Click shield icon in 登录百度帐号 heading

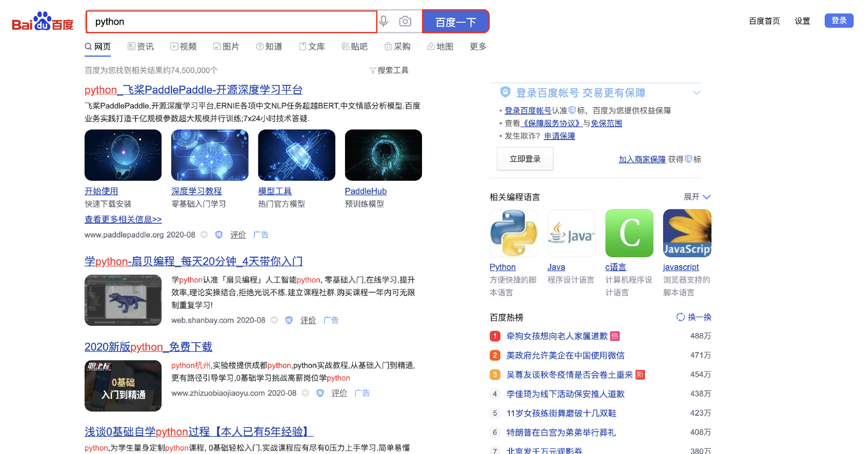[x=505, y=92]
